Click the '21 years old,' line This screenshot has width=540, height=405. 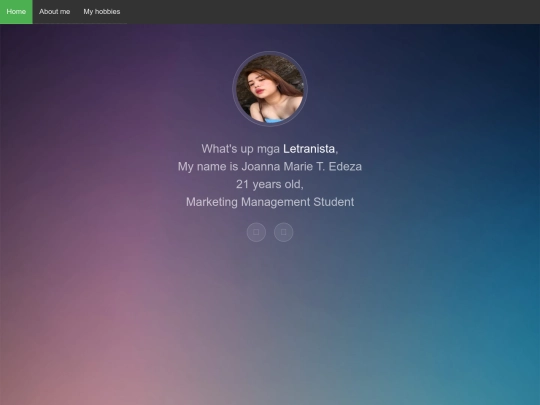(270, 184)
